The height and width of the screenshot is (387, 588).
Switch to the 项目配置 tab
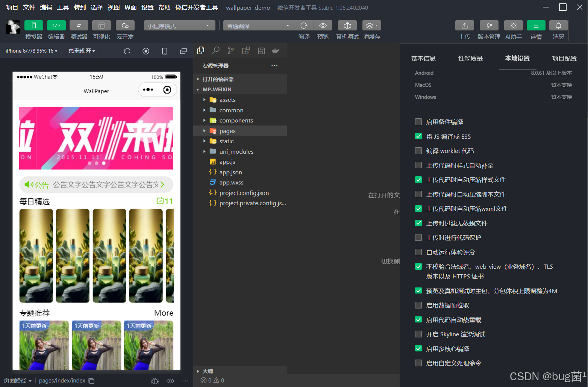[564, 58]
